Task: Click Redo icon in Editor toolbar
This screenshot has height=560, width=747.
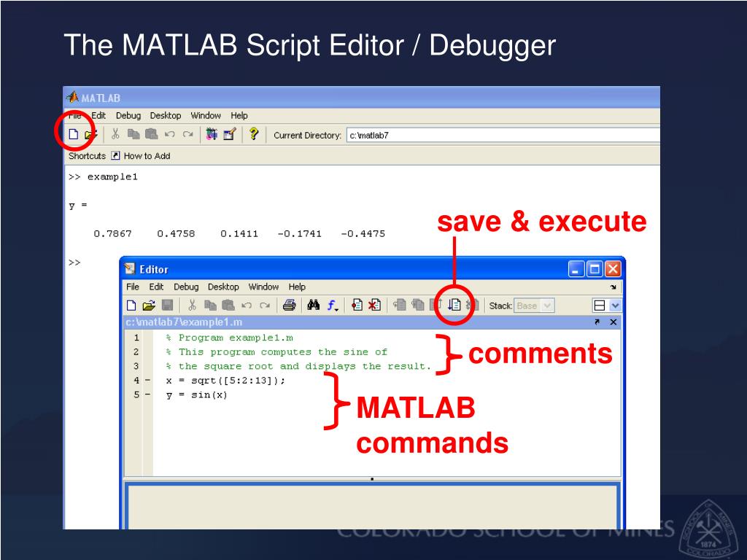Action: point(265,306)
